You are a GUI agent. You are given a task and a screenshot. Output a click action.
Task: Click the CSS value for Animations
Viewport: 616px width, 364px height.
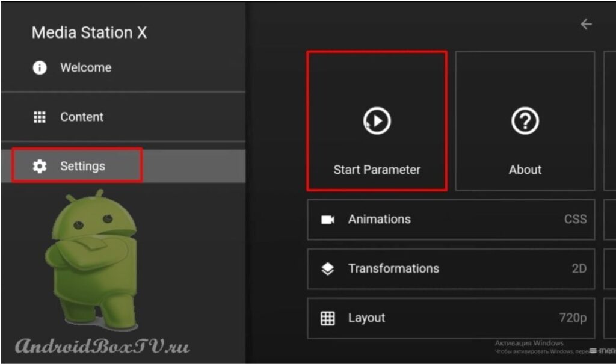(x=575, y=219)
